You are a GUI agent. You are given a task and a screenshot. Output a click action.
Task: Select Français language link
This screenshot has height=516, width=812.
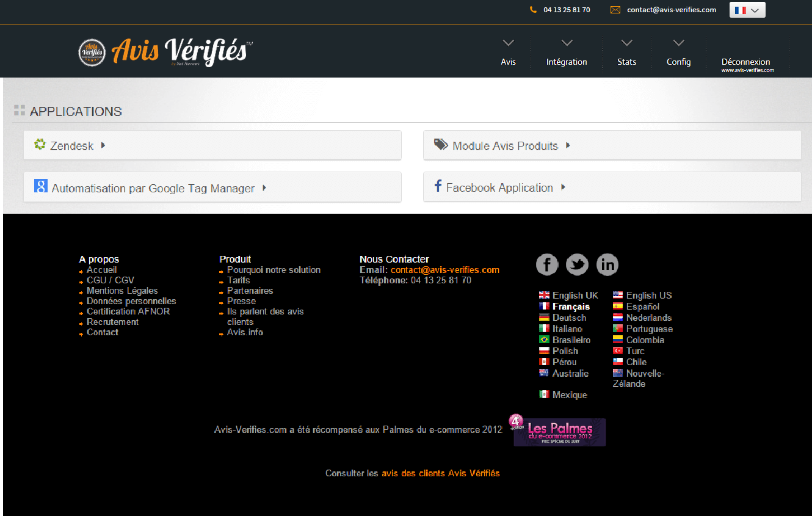click(x=571, y=307)
